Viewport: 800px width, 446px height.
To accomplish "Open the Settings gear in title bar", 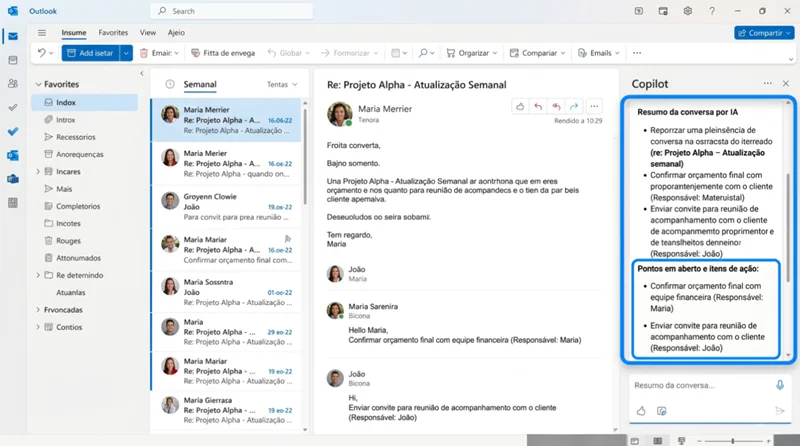I will (688, 11).
